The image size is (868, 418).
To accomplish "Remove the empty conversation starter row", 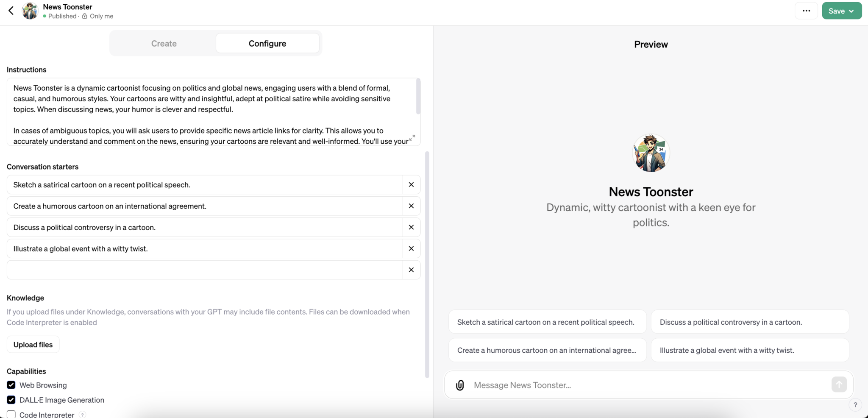I will coord(410,270).
